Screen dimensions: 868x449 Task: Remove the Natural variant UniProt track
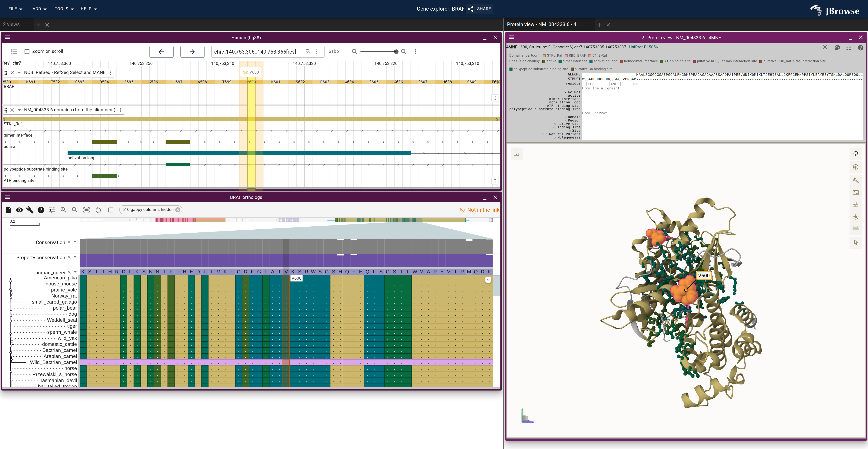tap(543, 134)
